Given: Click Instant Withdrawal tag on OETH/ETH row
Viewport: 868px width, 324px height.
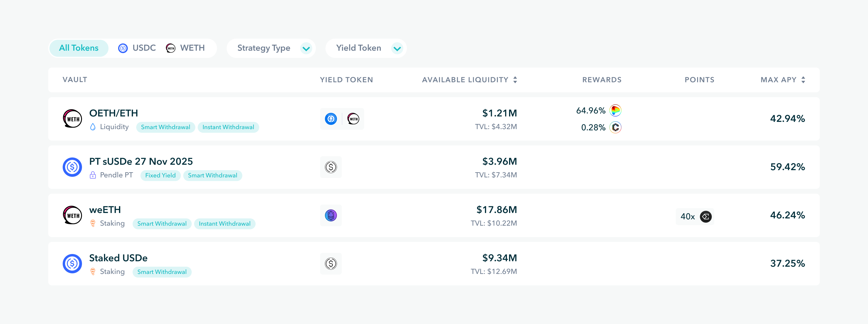Looking at the screenshot, I should (228, 127).
